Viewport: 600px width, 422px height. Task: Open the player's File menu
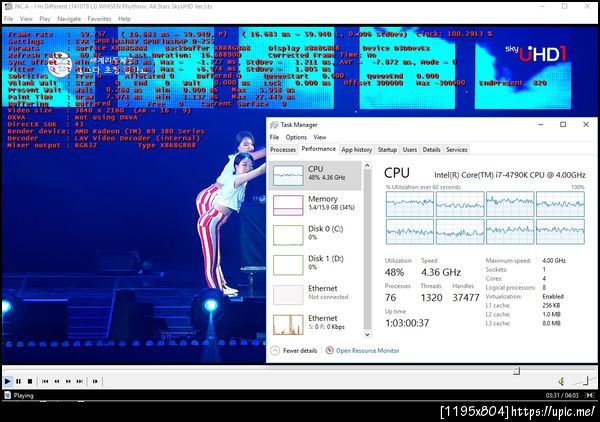8,19
